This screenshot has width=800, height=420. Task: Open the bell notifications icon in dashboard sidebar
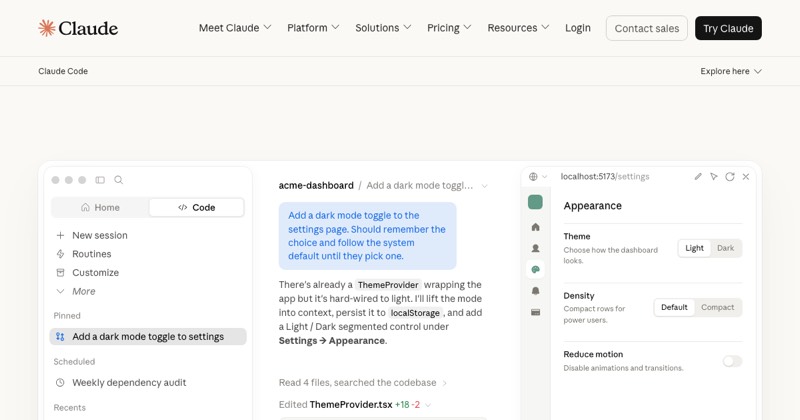point(535,291)
